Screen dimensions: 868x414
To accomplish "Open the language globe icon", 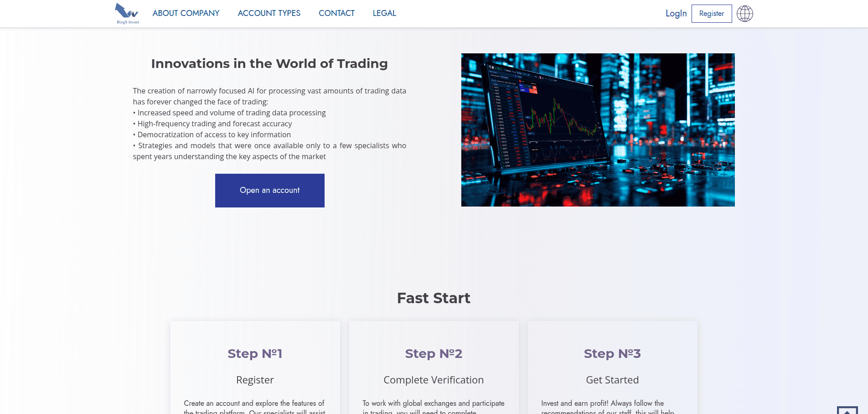I will pyautogui.click(x=744, y=14).
